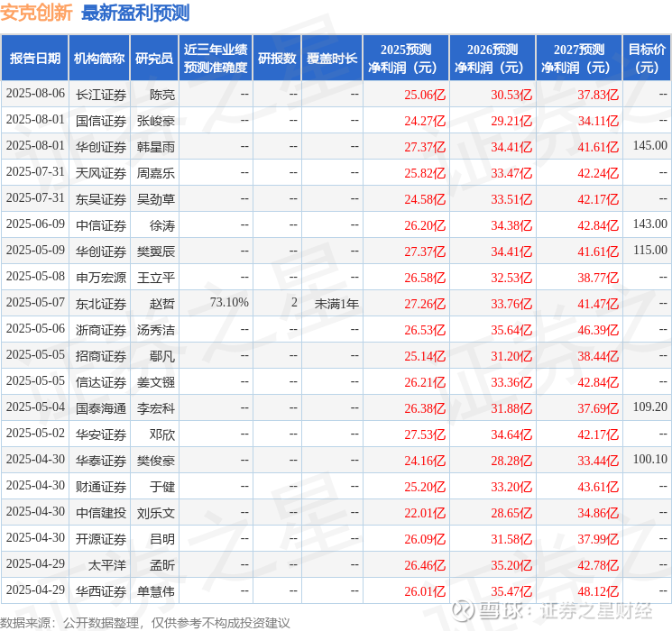Click the 数据来源 disclaimer footer text
672x631 pixels.
145,622
